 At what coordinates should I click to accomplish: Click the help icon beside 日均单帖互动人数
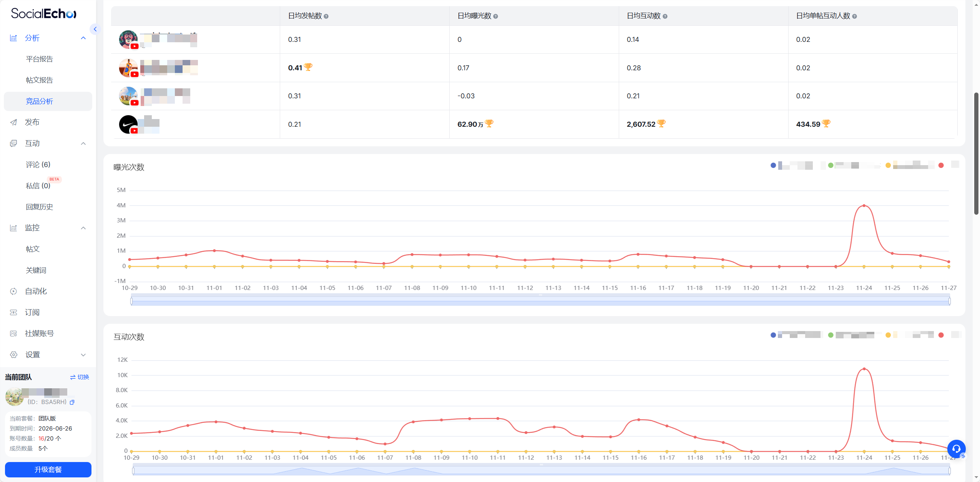click(x=854, y=16)
